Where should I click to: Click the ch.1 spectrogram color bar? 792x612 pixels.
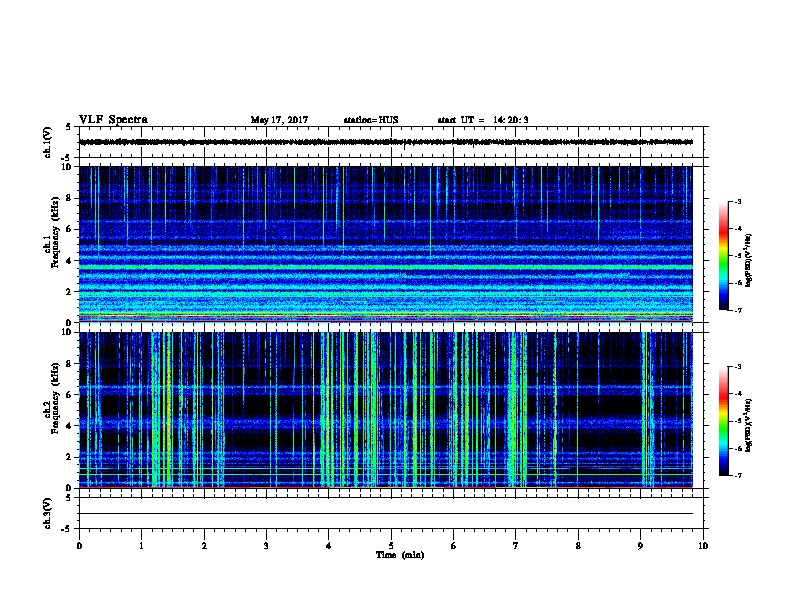click(723, 256)
